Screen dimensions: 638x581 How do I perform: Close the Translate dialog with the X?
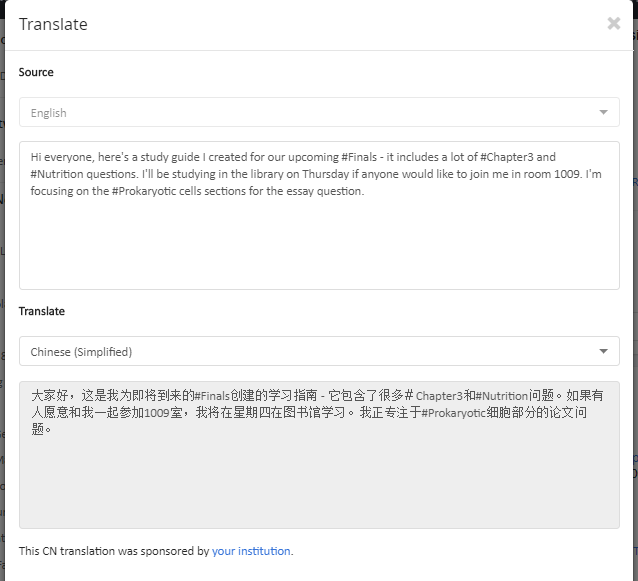[x=614, y=24]
